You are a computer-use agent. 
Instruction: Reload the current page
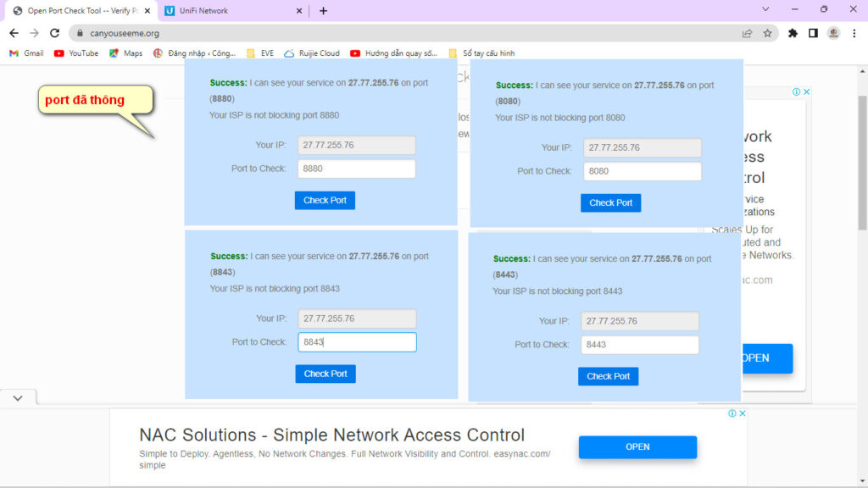pos(55,33)
